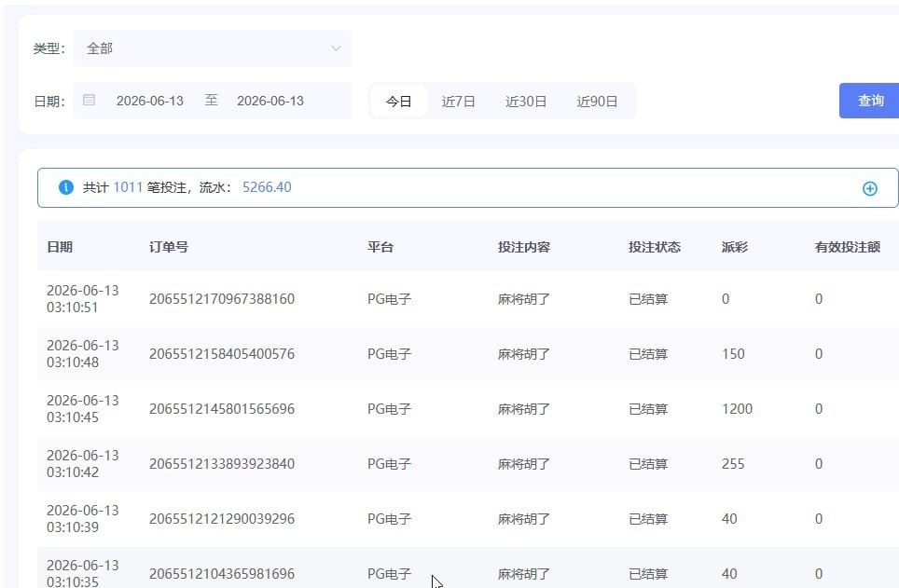This screenshot has height=588, width=899.
Task: Click the 流水 amount 5266.40
Action: click(x=267, y=187)
